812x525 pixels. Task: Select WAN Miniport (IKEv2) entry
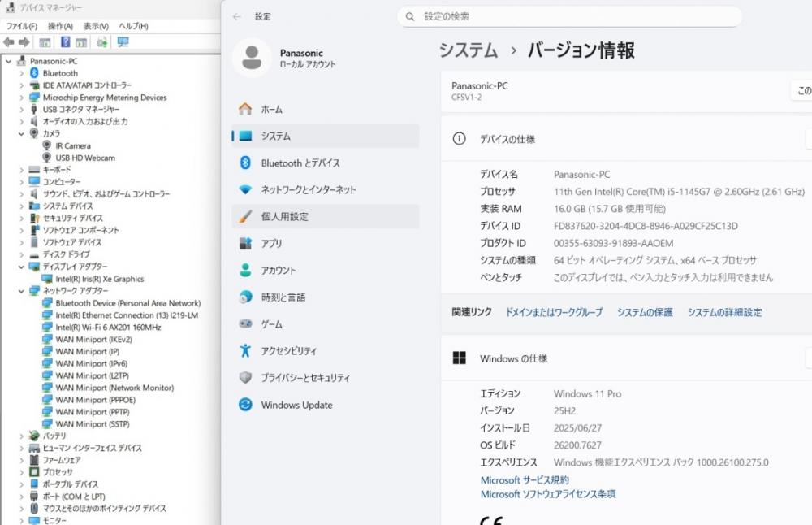[93, 340]
